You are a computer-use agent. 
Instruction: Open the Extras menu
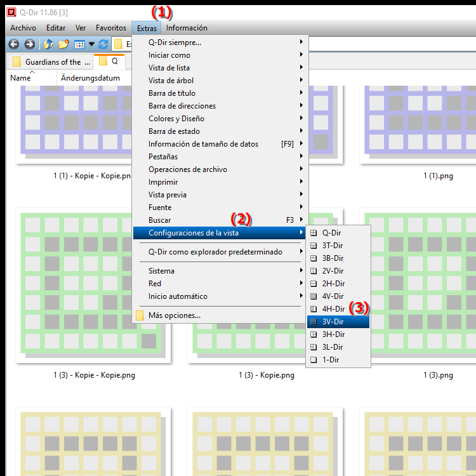[147, 28]
